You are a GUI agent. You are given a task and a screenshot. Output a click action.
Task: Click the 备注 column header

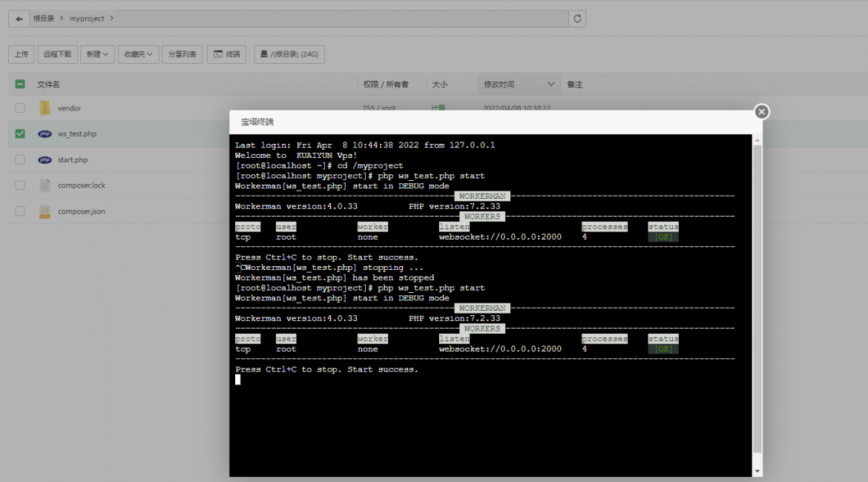click(575, 85)
